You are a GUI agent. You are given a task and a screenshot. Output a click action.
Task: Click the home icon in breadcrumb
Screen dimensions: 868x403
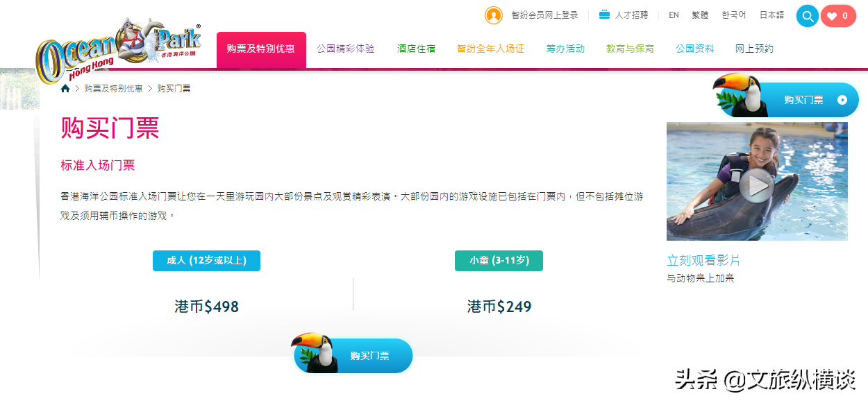(x=65, y=89)
